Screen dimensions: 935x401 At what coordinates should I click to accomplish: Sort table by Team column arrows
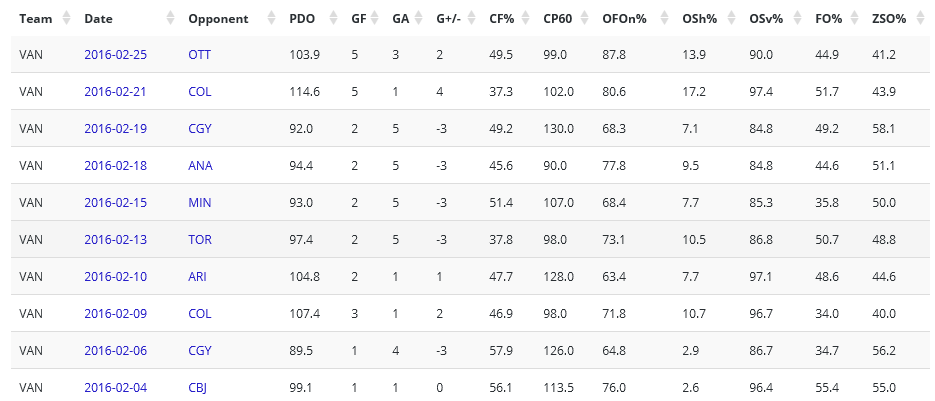[x=67, y=19]
